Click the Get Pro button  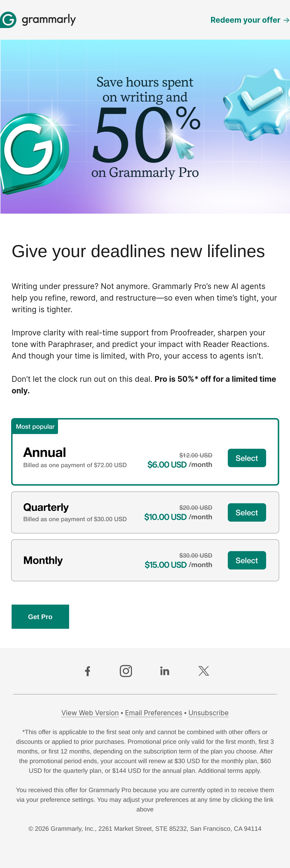pyautogui.click(x=40, y=617)
